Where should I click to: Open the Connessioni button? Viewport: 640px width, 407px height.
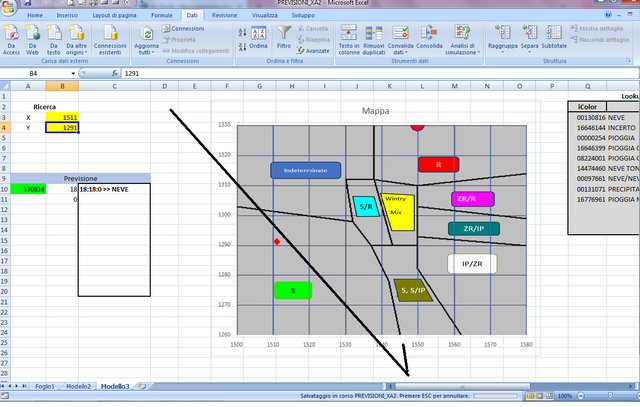click(x=183, y=29)
